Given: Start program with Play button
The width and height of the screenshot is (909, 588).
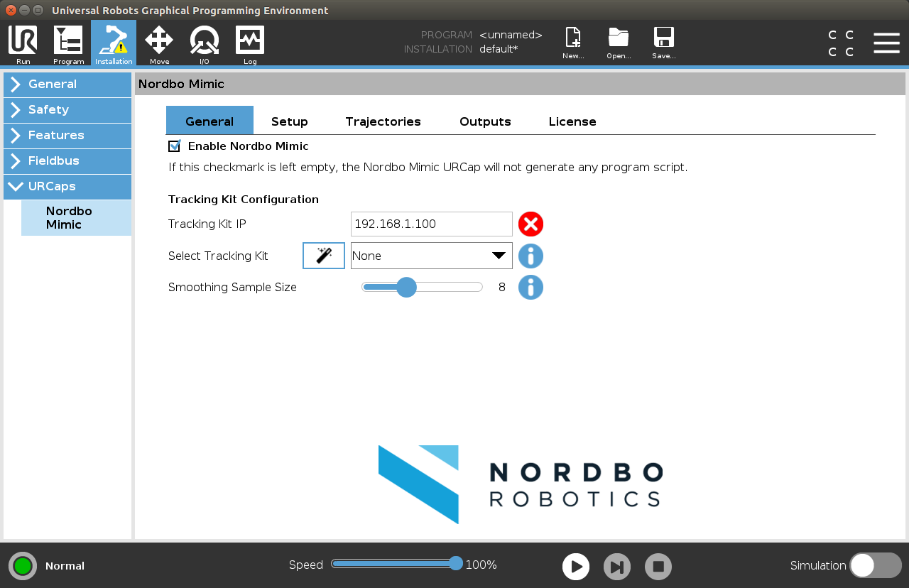Looking at the screenshot, I should click(x=576, y=567).
